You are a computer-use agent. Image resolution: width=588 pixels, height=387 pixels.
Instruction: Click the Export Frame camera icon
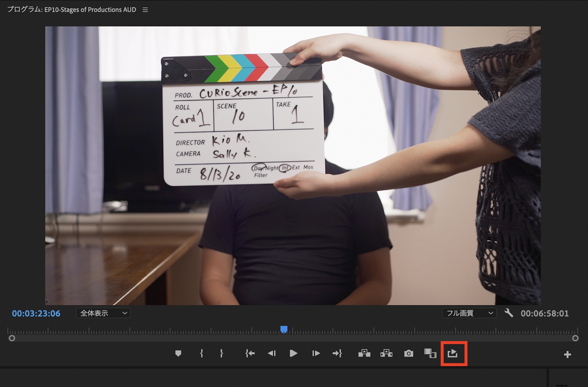[409, 353]
